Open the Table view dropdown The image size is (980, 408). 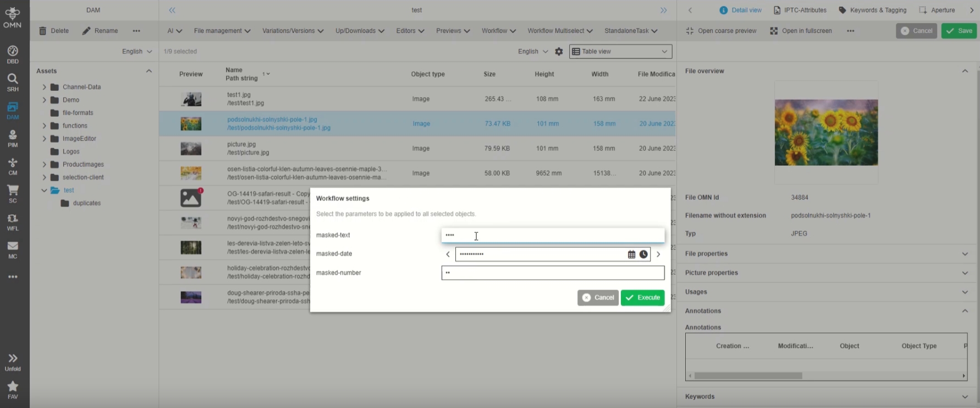point(620,52)
